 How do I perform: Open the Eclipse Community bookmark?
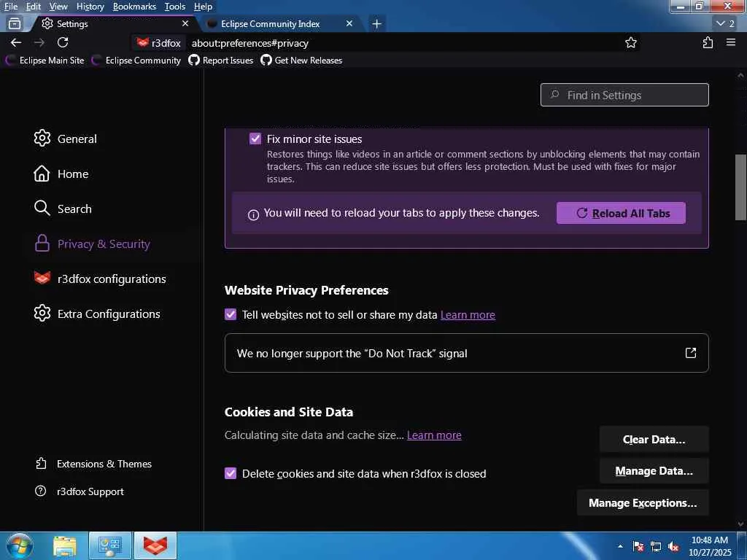[x=136, y=61]
